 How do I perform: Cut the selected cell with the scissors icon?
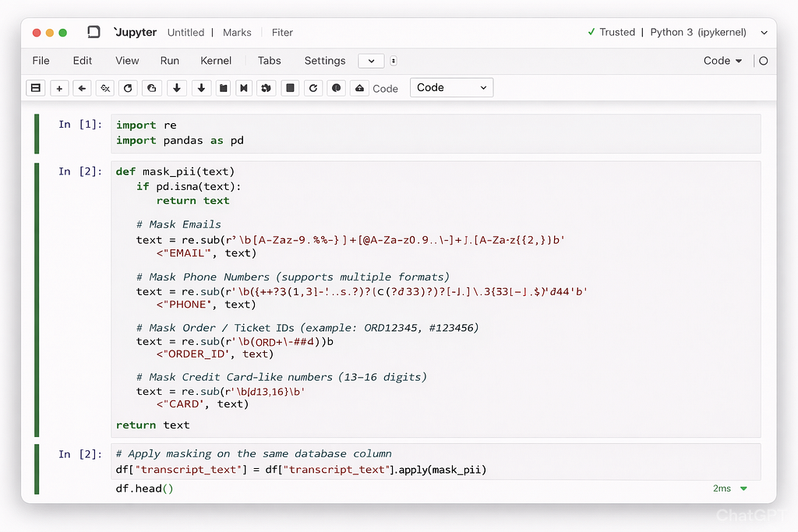pos(105,88)
